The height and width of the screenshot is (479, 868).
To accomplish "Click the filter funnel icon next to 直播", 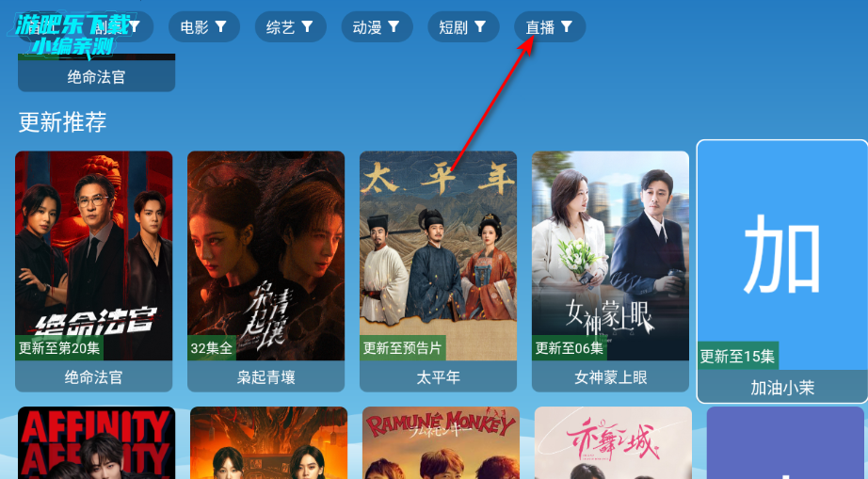I will (567, 26).
